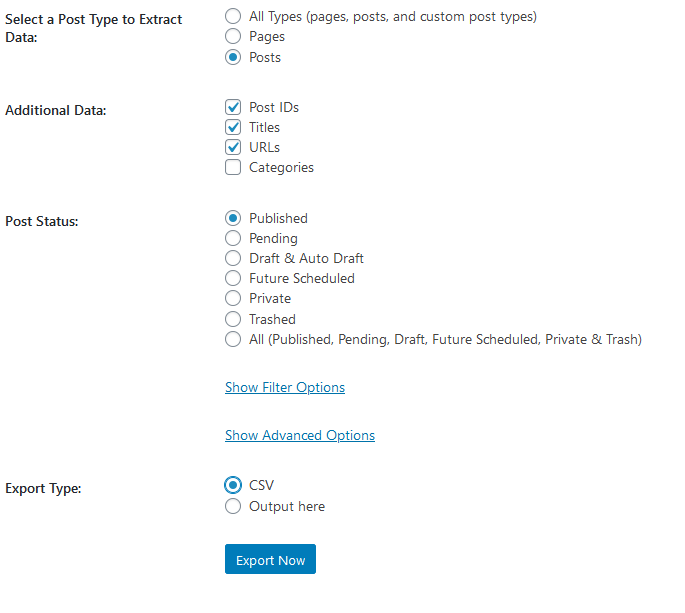Choose the Trashed post status
This screenshot has width=685, height=613.
233,319
